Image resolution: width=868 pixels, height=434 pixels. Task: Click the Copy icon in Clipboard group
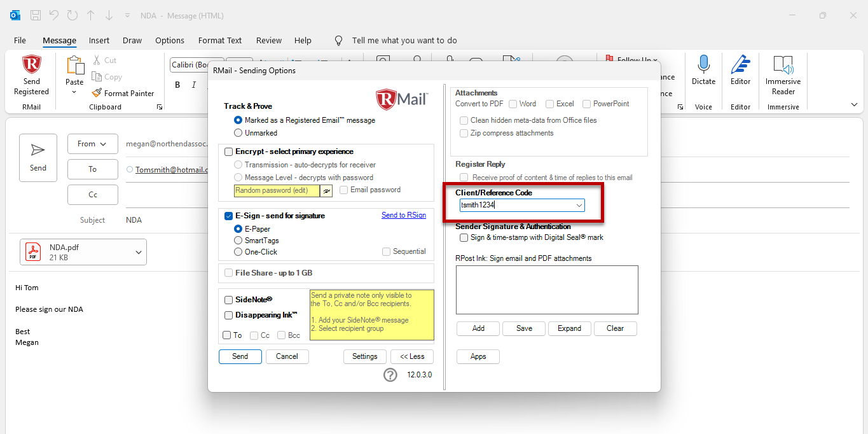coord(97,76)
